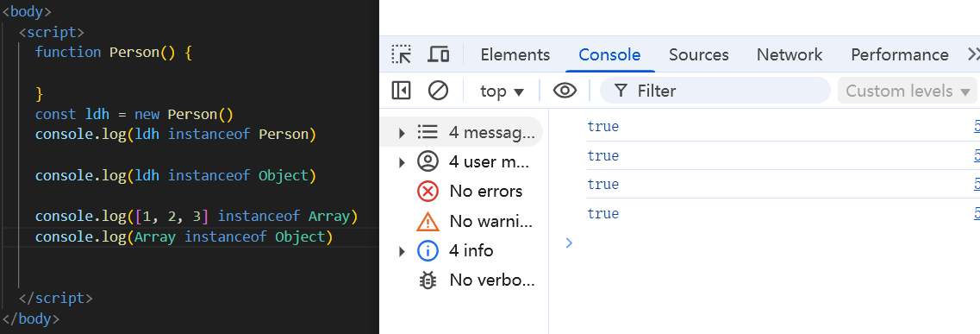The width and height of the screenshot is (980, 334).
Task: Expand the 4 messages sidebar group
Action: tap(402, 133)
